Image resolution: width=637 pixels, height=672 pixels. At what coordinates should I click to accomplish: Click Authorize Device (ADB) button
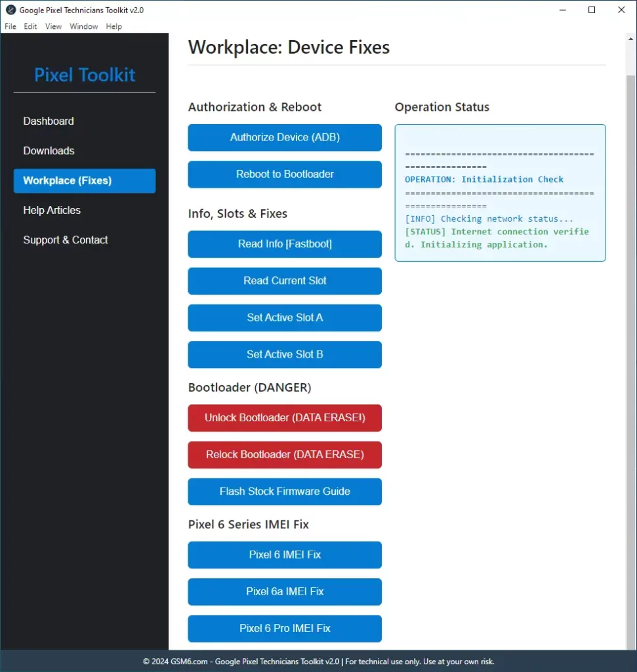285,138
